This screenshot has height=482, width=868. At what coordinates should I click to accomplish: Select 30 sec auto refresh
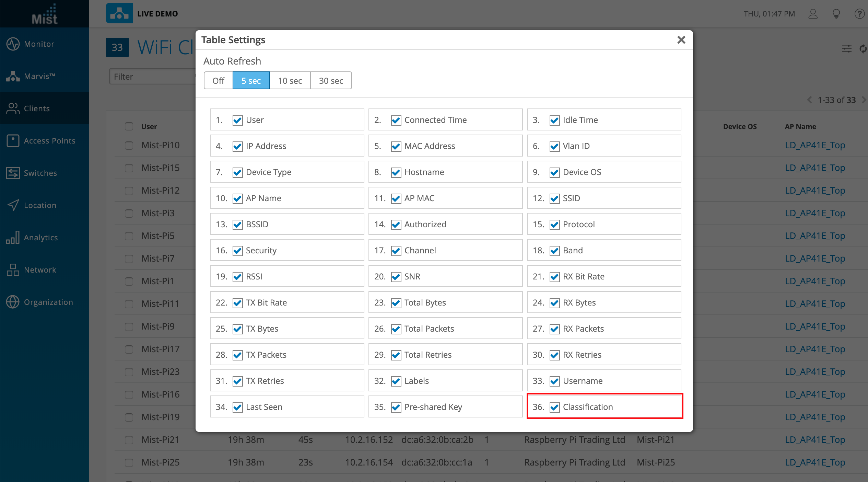coord(331,81)
